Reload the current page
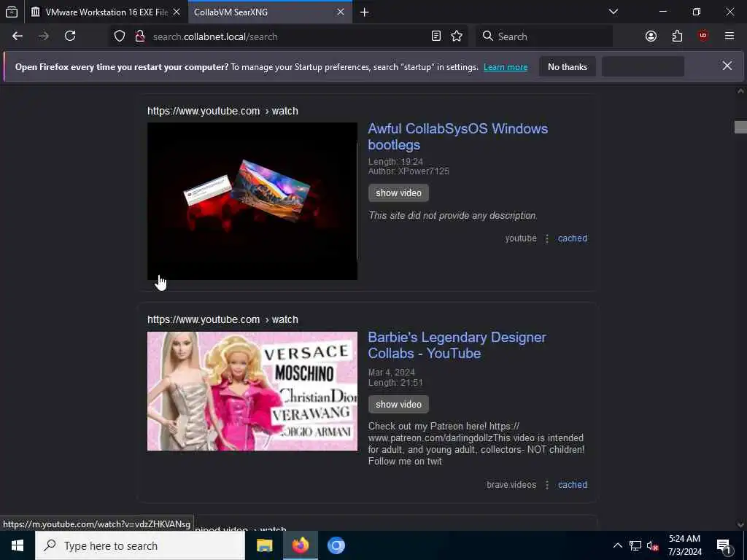 [x=70, y=36]
